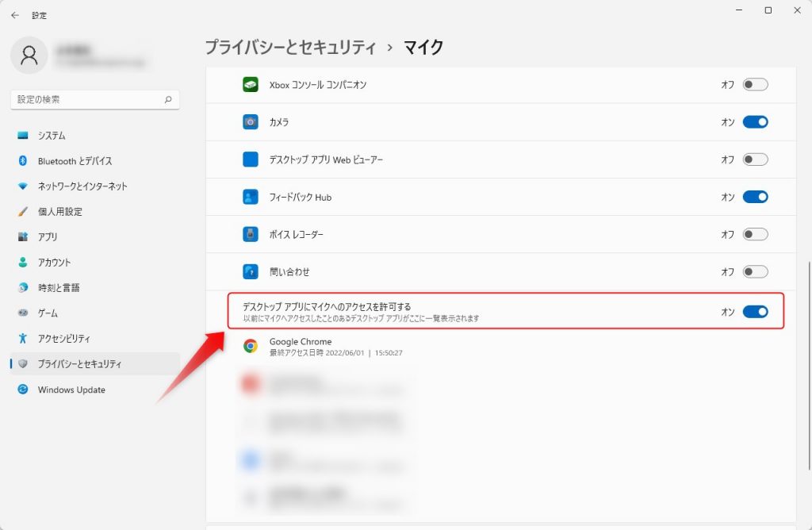Click the ゲーム controller icon

pyautogui.click(x=23, y=313)
